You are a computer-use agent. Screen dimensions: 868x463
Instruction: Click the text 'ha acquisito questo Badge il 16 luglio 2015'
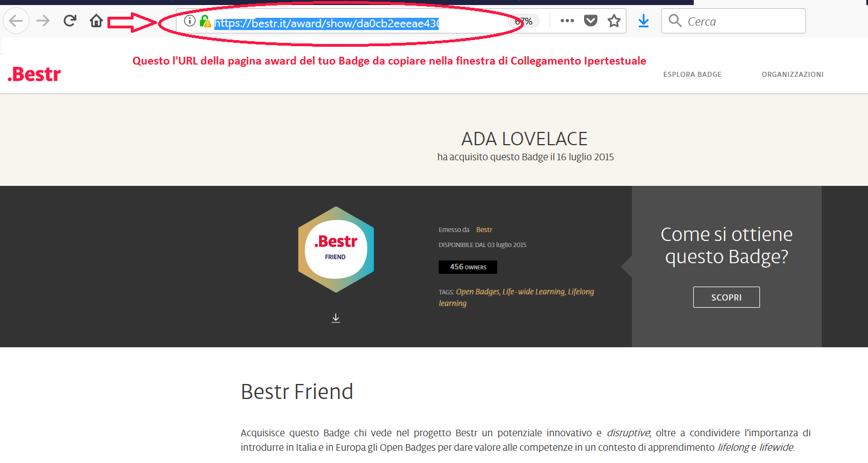pos(526,157)
